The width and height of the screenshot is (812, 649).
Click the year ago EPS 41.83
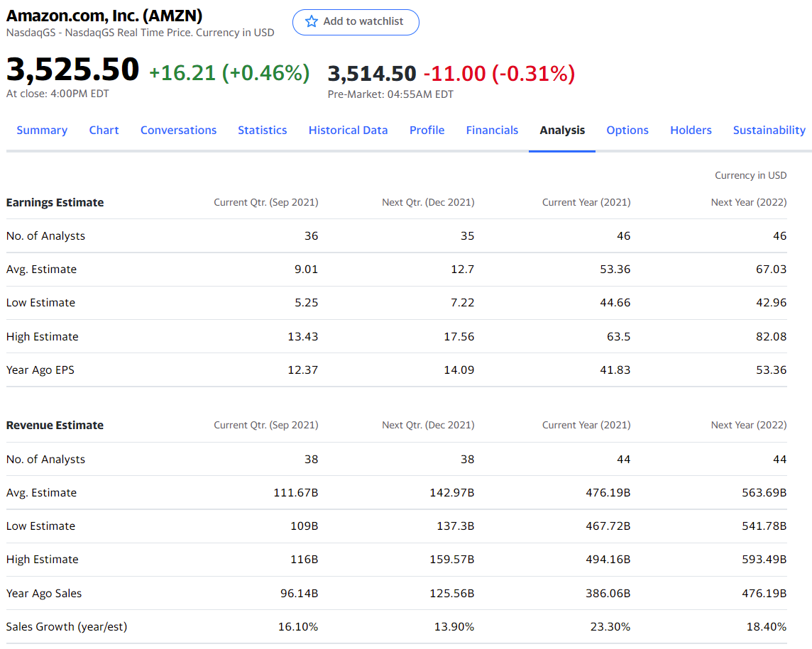[x=615, y=370]
